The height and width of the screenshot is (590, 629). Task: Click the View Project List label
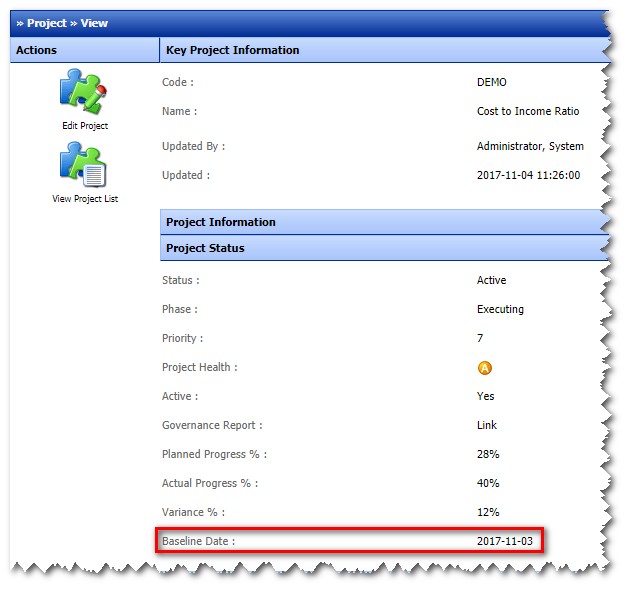tap(85, 199)
